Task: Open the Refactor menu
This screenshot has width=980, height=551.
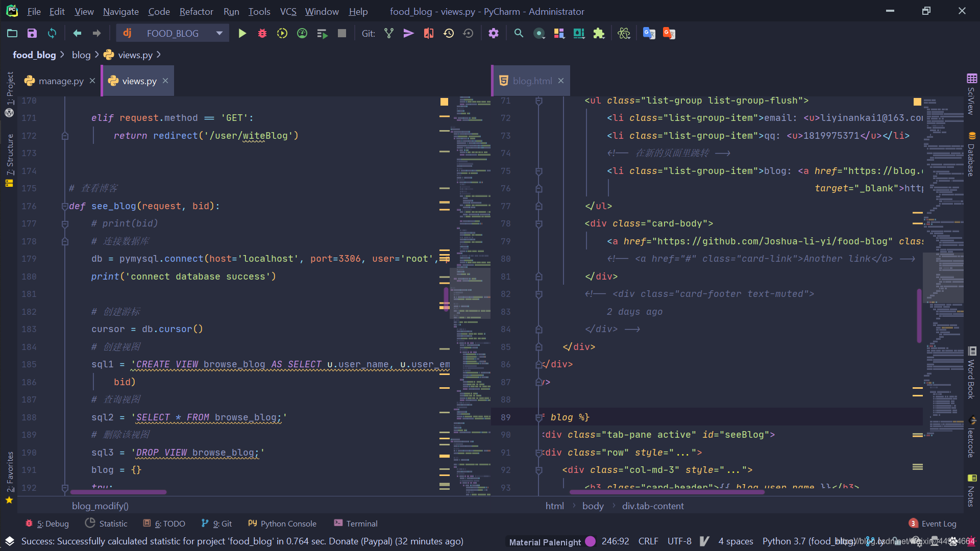Action: (196, 11)
